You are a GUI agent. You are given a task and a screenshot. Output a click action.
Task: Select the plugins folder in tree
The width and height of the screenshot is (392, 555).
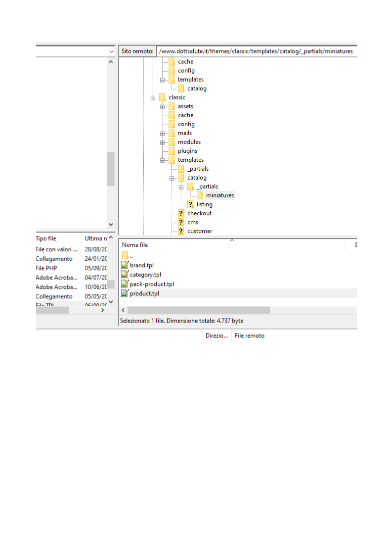pyautogui.click(x=187, y=151)
